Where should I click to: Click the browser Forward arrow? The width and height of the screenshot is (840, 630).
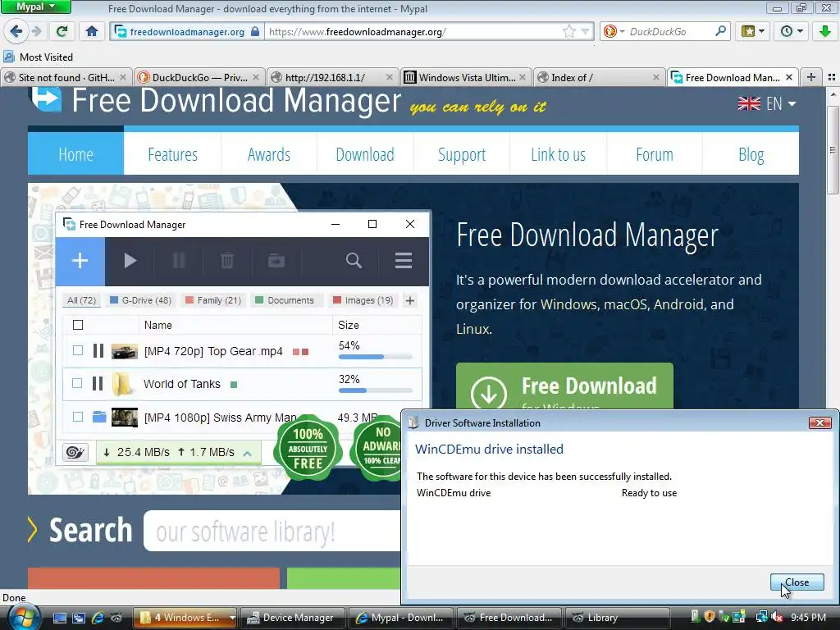click(36, 32)
